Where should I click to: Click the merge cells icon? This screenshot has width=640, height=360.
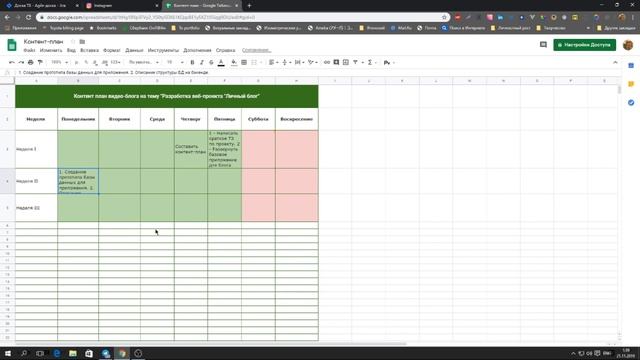pyautogui.click(x=254, y=62)
